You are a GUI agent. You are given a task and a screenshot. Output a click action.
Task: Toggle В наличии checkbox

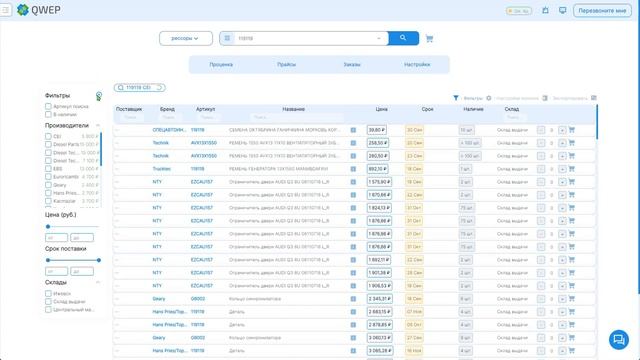pos(48,114)
